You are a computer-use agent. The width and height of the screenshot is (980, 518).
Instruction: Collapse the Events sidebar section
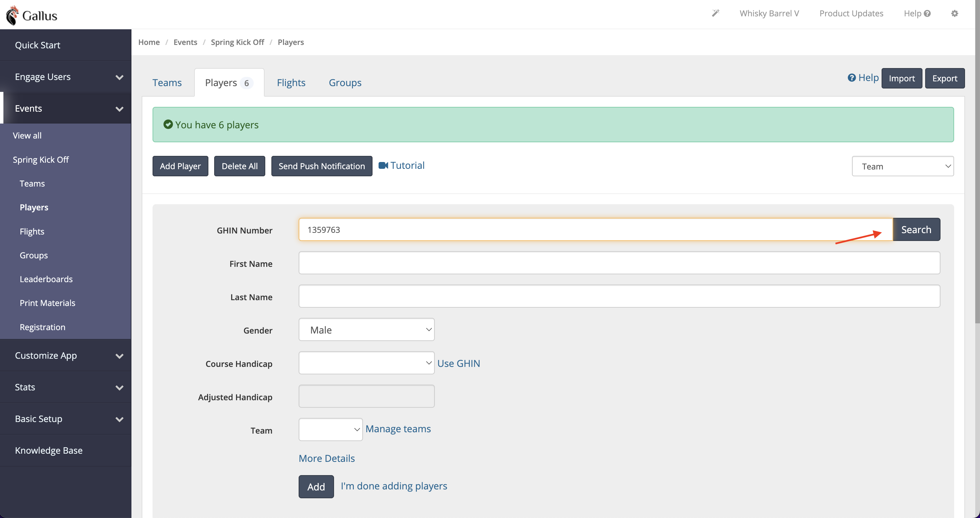click(x=65, y=108)
